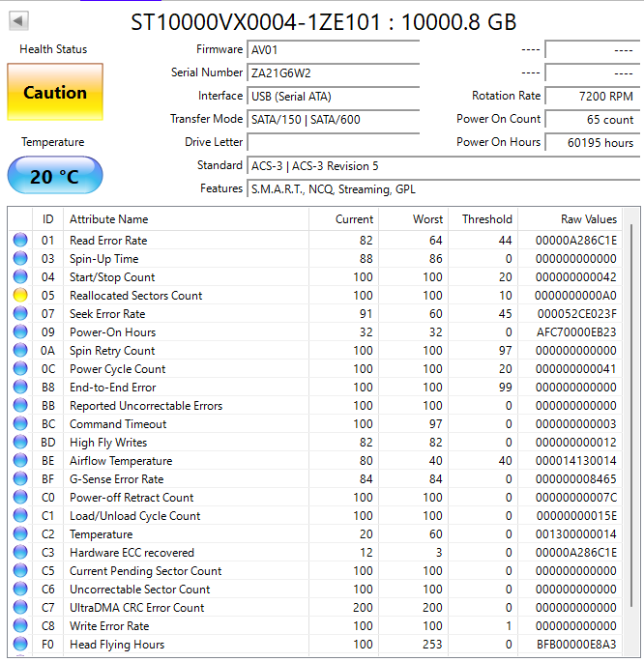Click the blue status orb for Write Error Rate
The height and width of the screenshot is (662, 644).
(20, 625)
